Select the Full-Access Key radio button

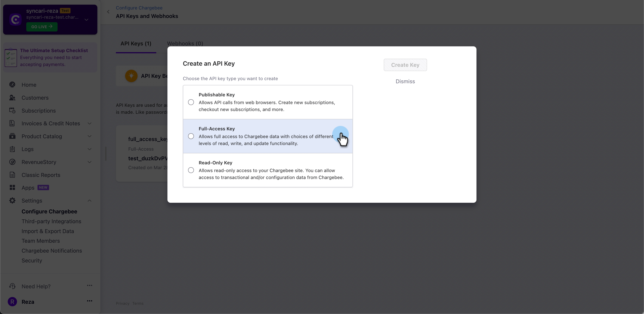click(191, 136)
